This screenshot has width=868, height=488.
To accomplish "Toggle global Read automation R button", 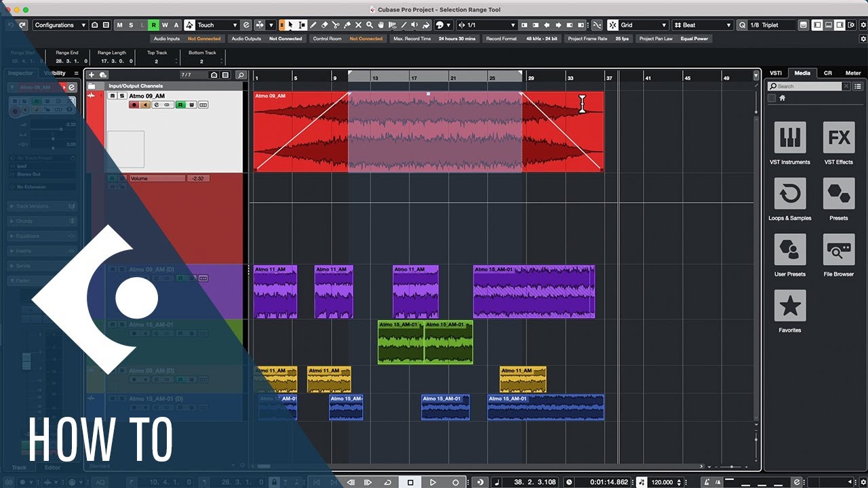I will tap(154, 25).
